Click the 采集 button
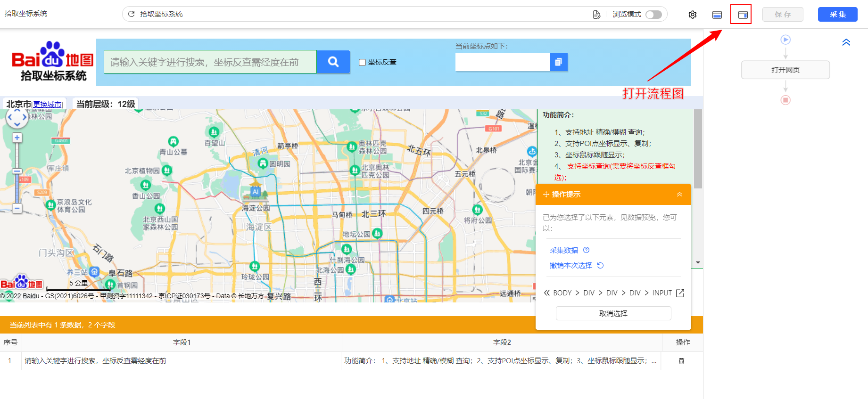The width and height of the screenshot is (868, 399). (x=838, y=15)
